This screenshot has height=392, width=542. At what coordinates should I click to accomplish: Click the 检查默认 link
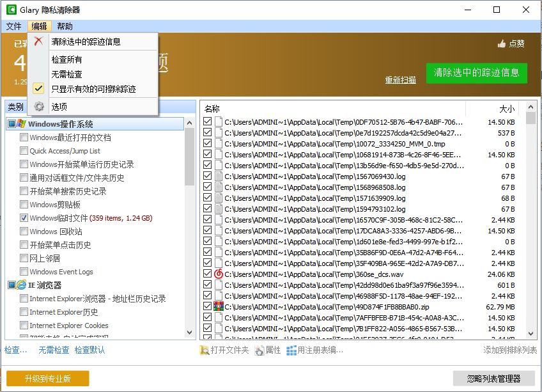90,350
